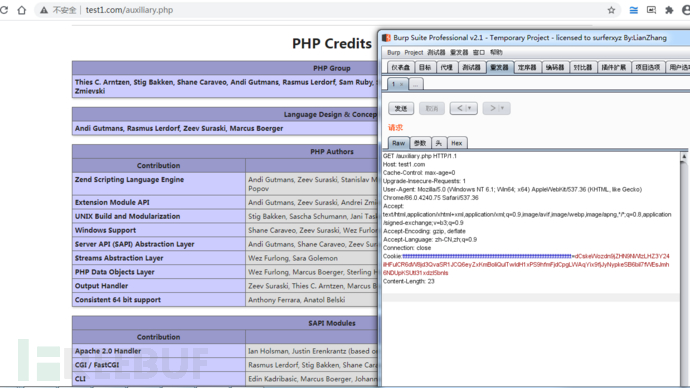Screen dimensions: 690x388
Task: Switch to the 参数 request tab
Action: (x=420, y=143)
